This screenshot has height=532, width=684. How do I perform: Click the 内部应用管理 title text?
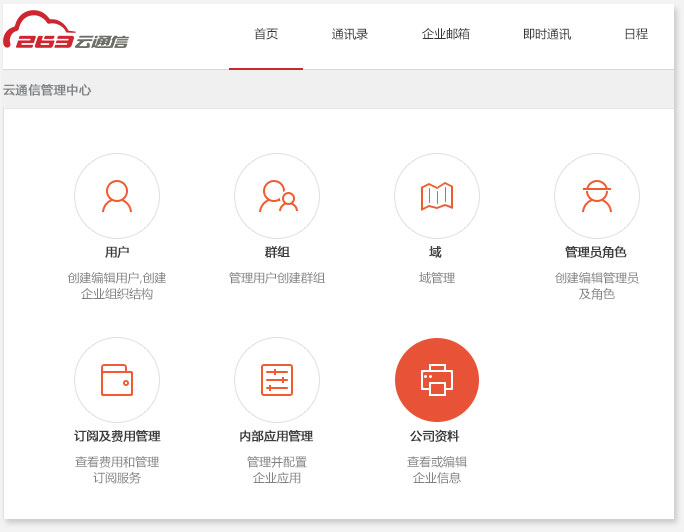click(x=276, y=436)
